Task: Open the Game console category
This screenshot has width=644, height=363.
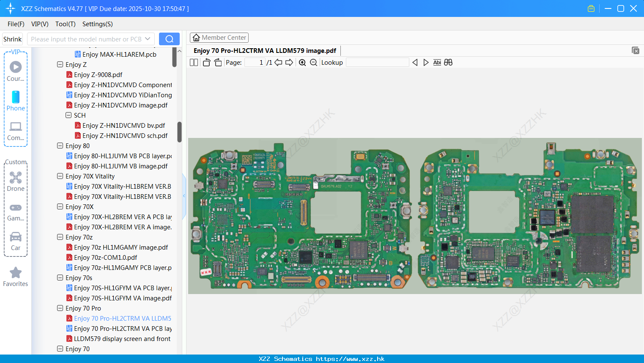Action: point(16,212)
